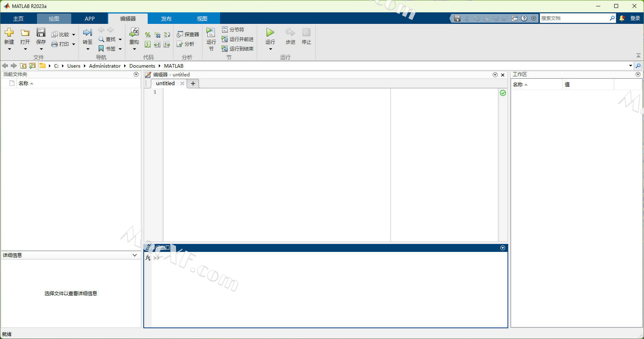Switch to the APP tab
Screen dimensions: 644x339
[x=90, y=19]
